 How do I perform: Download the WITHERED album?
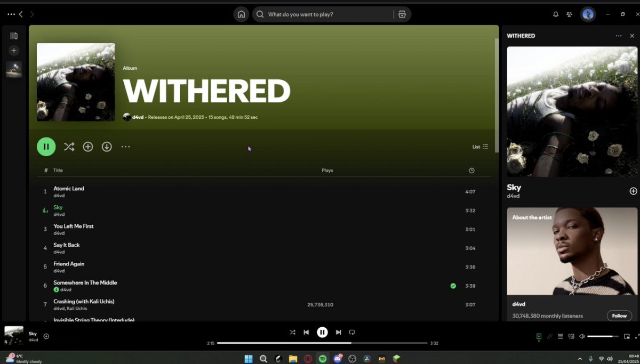click(x=107, y=147)
